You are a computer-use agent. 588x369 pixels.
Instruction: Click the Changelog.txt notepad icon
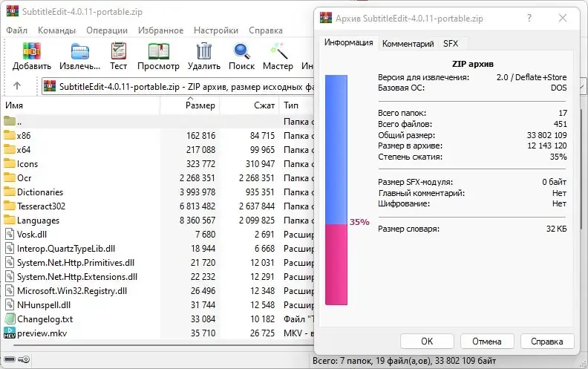pyautogui.click(x=10, y=319)
